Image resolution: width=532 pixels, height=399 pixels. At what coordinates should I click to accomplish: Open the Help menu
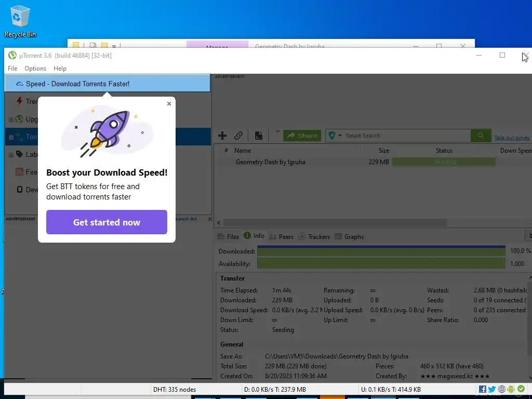coord(60,69)
